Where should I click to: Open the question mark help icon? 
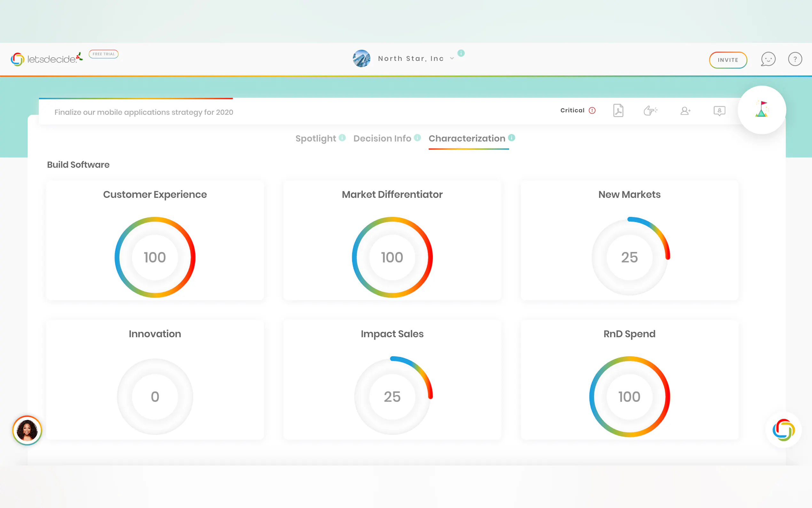point(794,60)
